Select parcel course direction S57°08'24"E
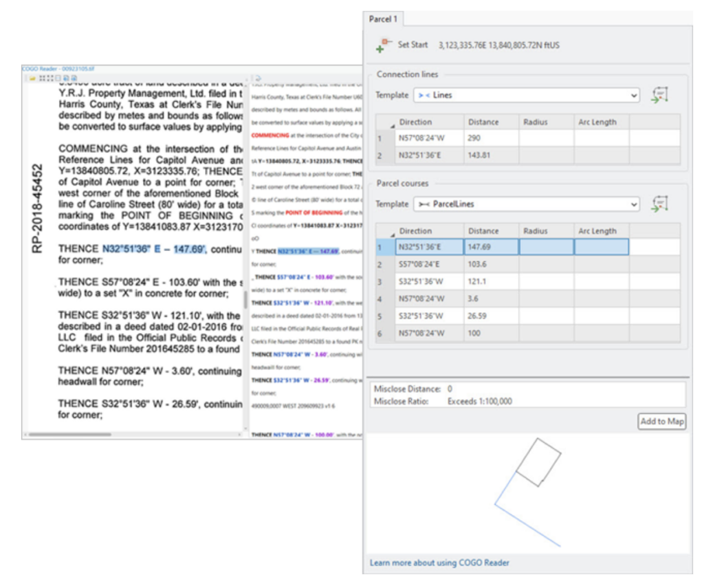 coord(429,265)
